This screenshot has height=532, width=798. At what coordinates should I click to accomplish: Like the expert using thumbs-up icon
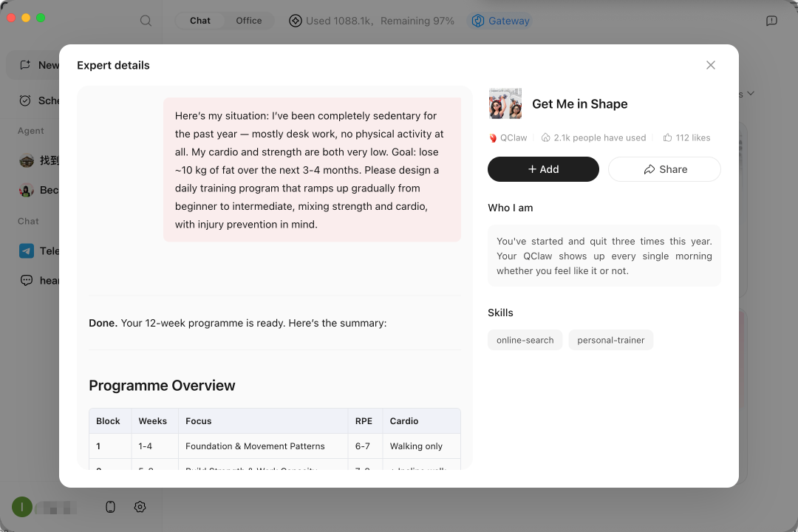tap(668, 137)
